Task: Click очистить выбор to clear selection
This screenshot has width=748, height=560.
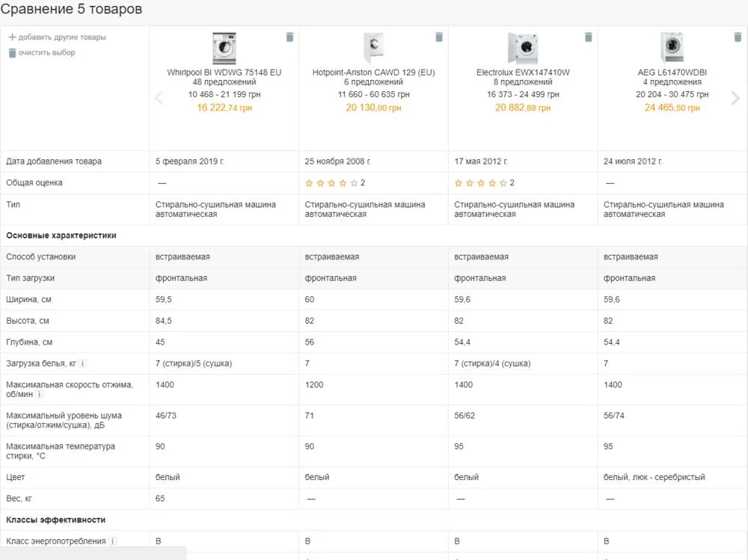Action: 46,53
